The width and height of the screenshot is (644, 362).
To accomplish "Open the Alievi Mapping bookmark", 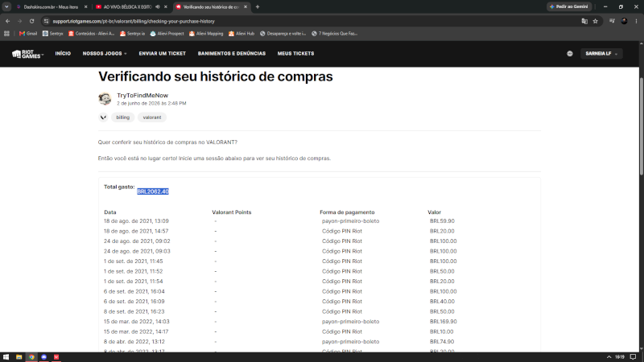I will point(206,34).
